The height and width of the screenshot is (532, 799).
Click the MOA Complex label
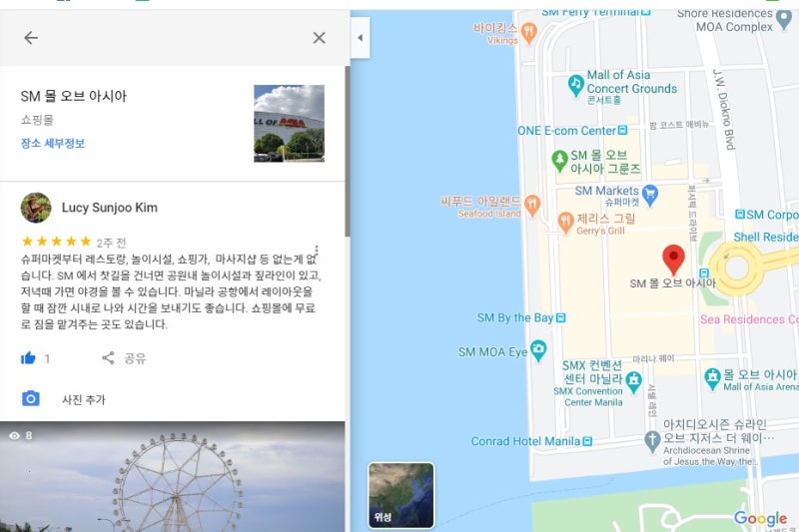tap(734, 27)
